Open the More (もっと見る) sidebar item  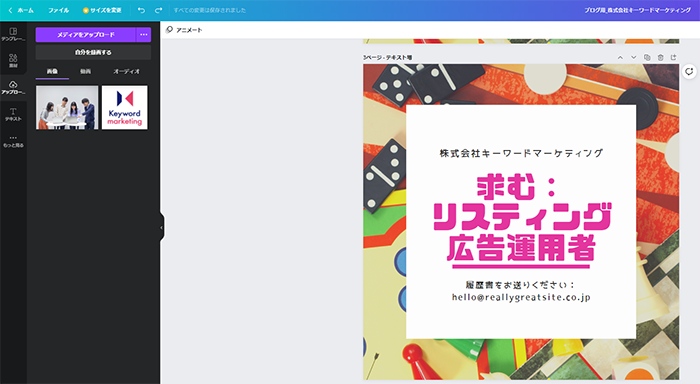coord(13,141)
